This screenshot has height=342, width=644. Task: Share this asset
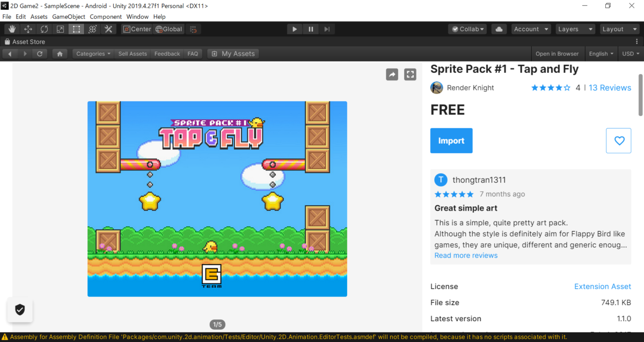392,75
